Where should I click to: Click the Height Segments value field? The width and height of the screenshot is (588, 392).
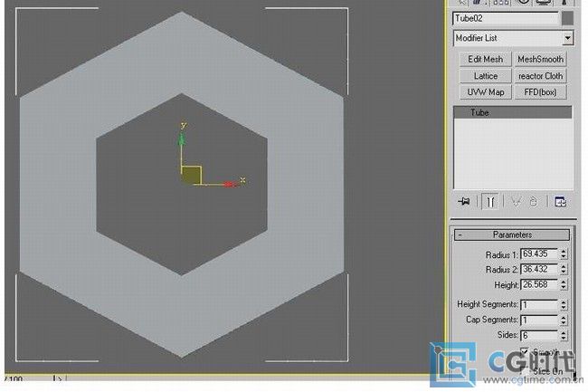coord(539,304)
